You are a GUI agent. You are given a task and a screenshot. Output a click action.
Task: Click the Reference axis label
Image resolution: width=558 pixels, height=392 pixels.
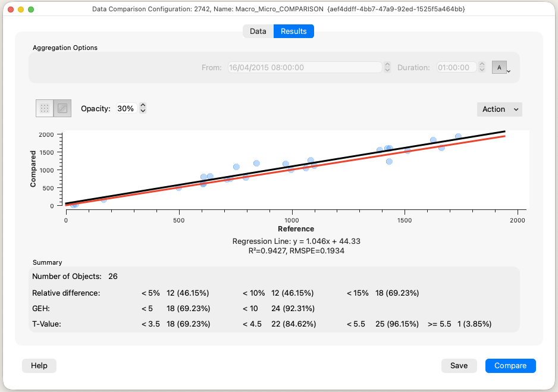(x=296, y=229)
